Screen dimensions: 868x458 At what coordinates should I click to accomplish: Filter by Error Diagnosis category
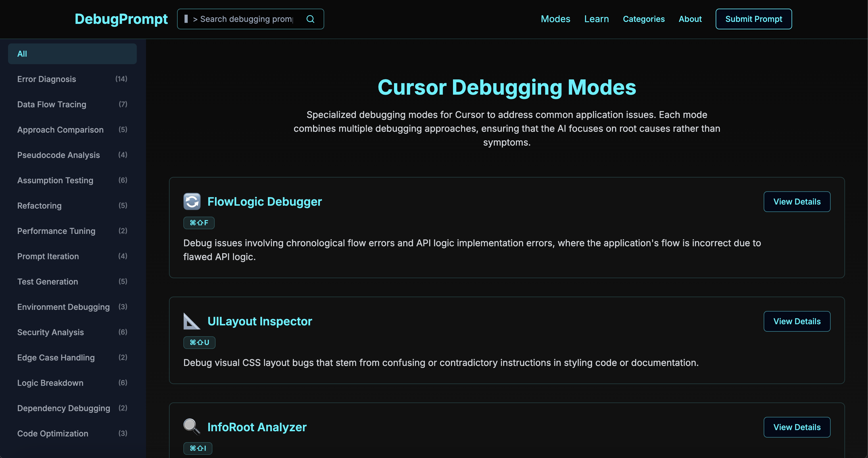[x=72, y=79]
